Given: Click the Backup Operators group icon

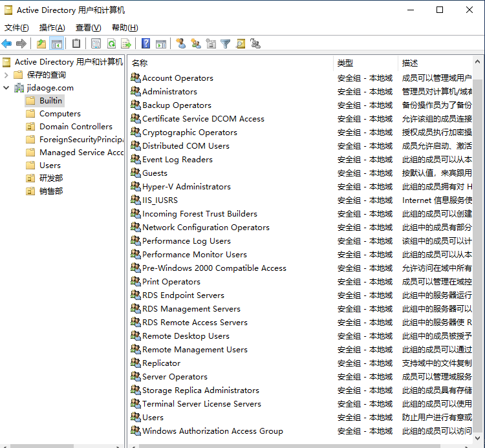Looking at the screenshot, I should [136, 105].
